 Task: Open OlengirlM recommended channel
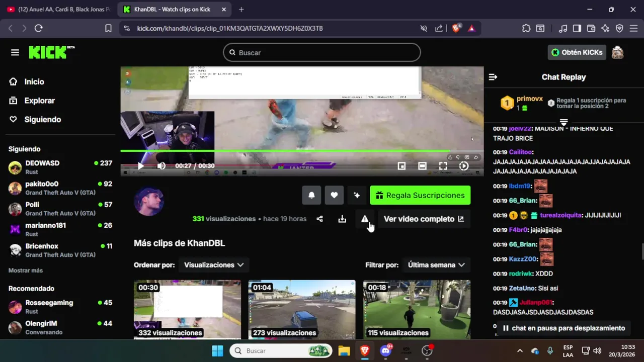[60, 327]
